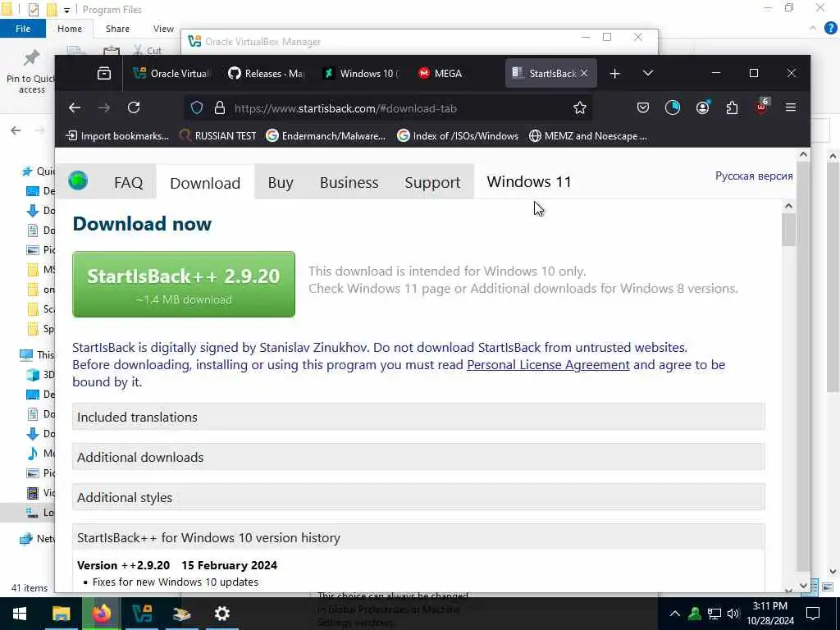Click the taskbar clock showing 3:11 PM

(x=770, y=614)
